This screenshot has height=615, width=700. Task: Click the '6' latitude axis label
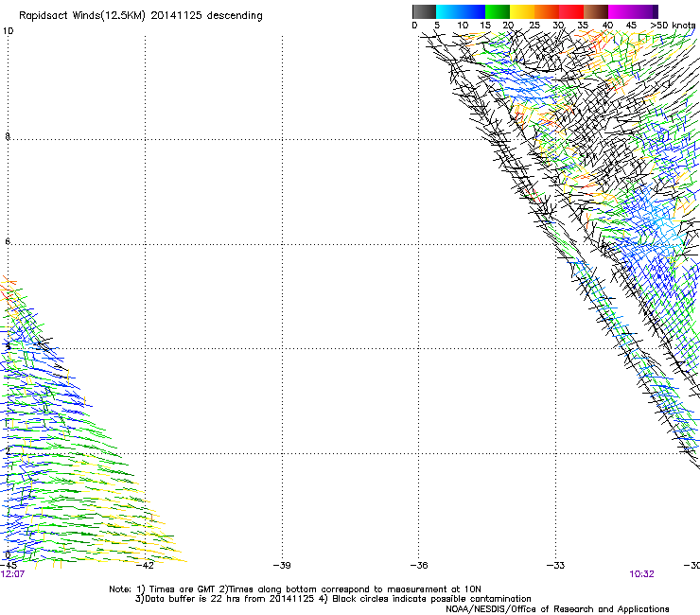pos(8,241)
